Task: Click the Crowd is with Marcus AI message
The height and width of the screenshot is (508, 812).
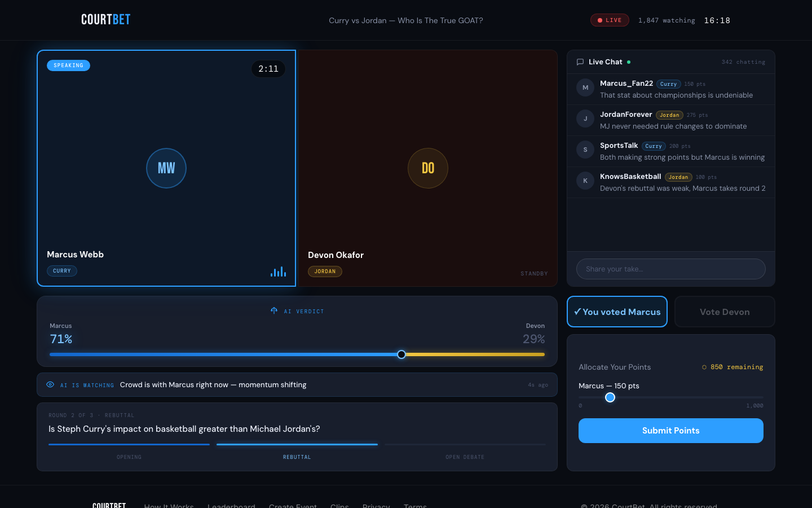Action: click(213, 385)
